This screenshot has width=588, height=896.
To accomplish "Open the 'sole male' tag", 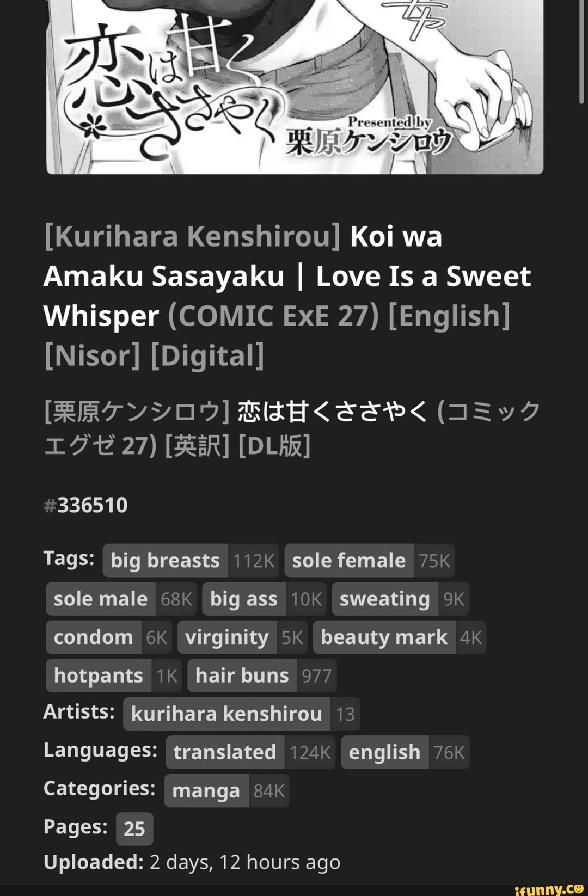I will [x=101, y=599].
